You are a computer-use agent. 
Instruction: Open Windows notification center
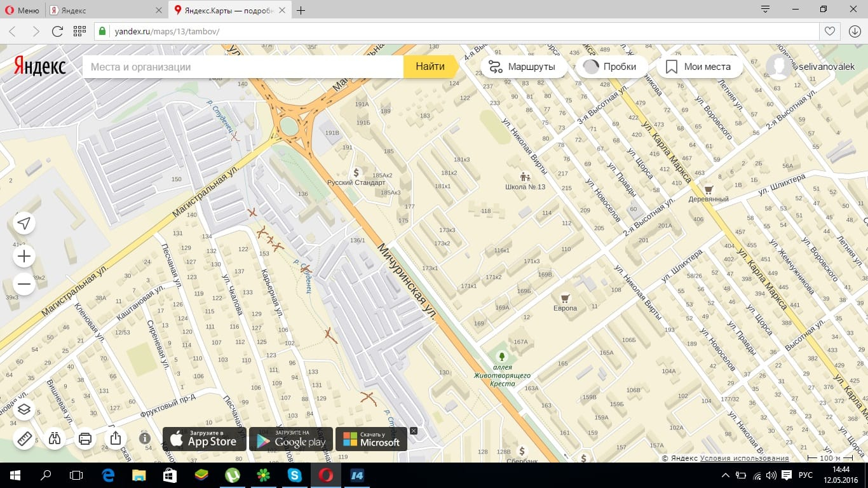tap(785, 475)
